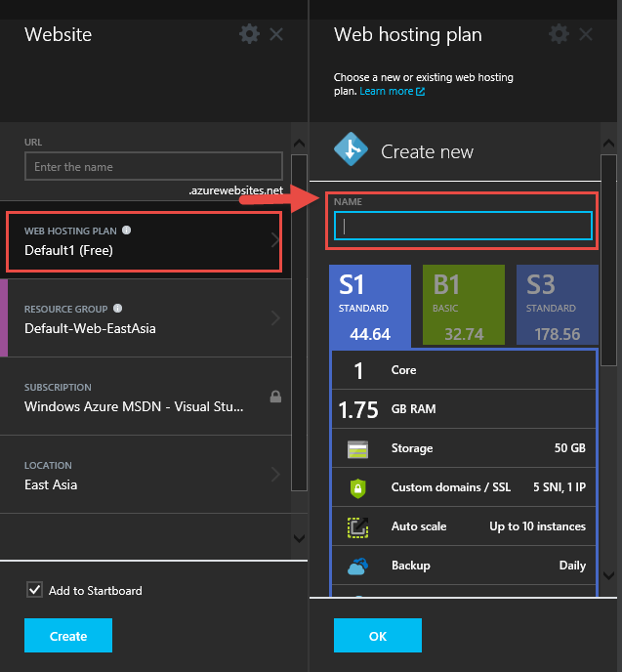This screenshot has height=672, width=622.
Task: Click the OK button
Action: coord(377,635)
